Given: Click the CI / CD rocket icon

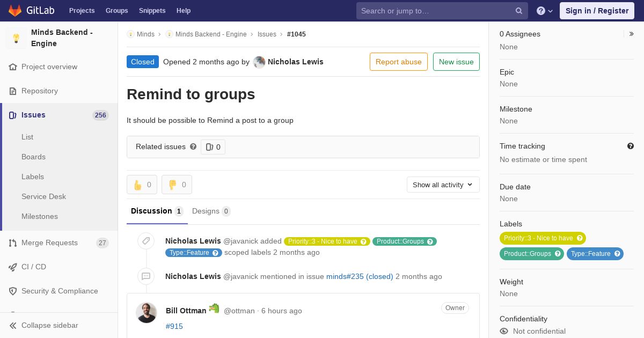Looking at the screenshot, I should point(13,267).
